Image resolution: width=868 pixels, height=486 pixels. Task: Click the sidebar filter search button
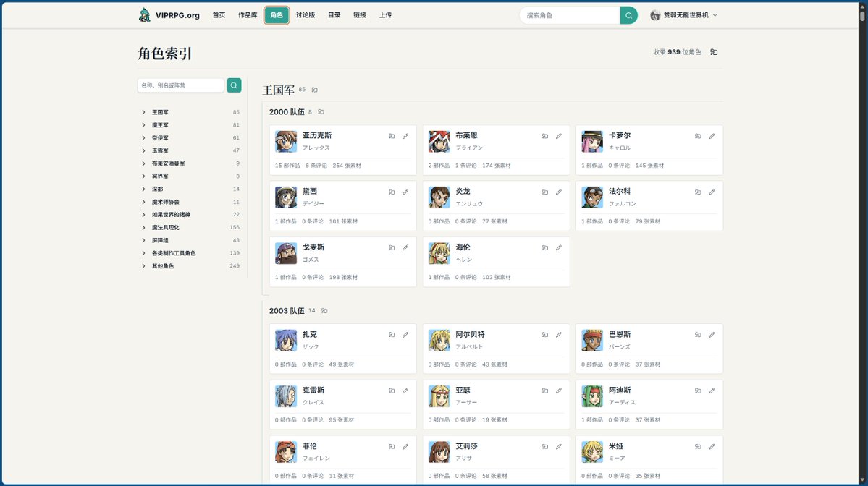pyautogui.click(x=234, y=85)
